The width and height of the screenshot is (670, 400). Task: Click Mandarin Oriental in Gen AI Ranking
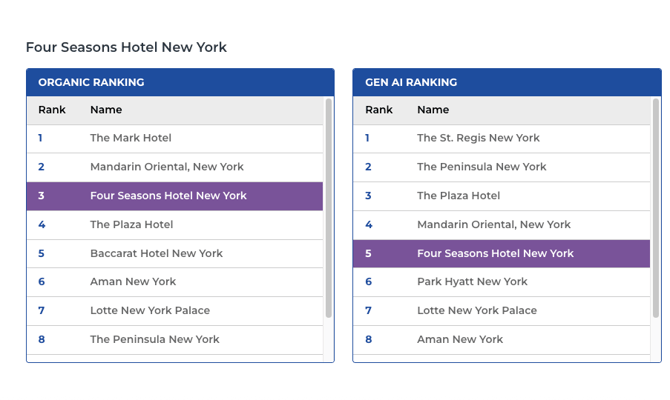(x=493, y=225)
